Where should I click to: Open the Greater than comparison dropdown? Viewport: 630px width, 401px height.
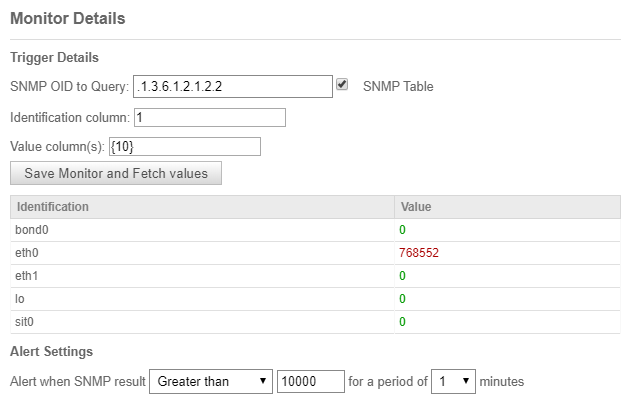(x=211, y=381)
